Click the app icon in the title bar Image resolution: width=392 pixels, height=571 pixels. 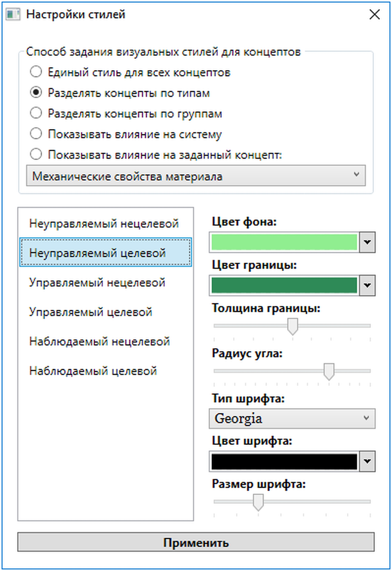[x=13, y=15]
